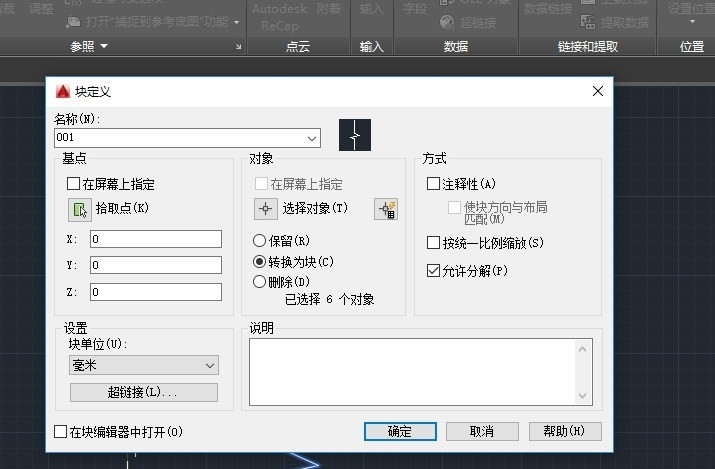The image size is (715, 469).
Task: Click the 超链接 (Hyperlink) button
Action: pyautogui.click(x=143, y=392)
